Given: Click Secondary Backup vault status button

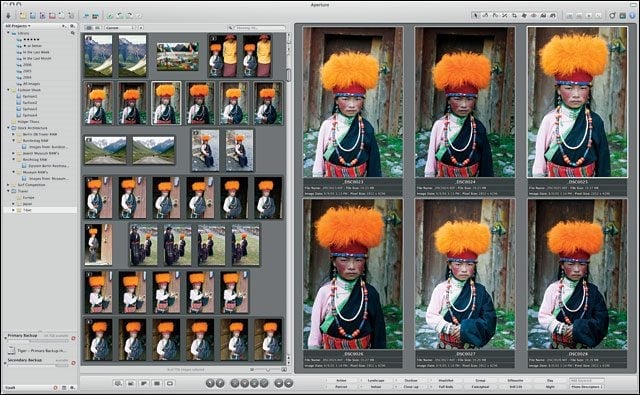Looking at the screenshot, I should coord(73,363).
